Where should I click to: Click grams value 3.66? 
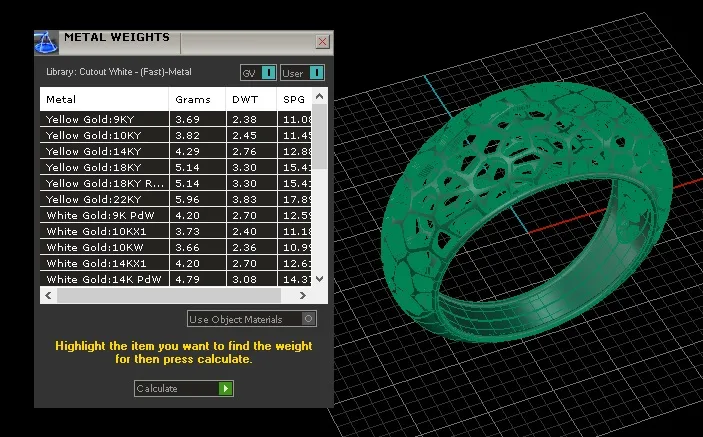click(x=187, y=247)
